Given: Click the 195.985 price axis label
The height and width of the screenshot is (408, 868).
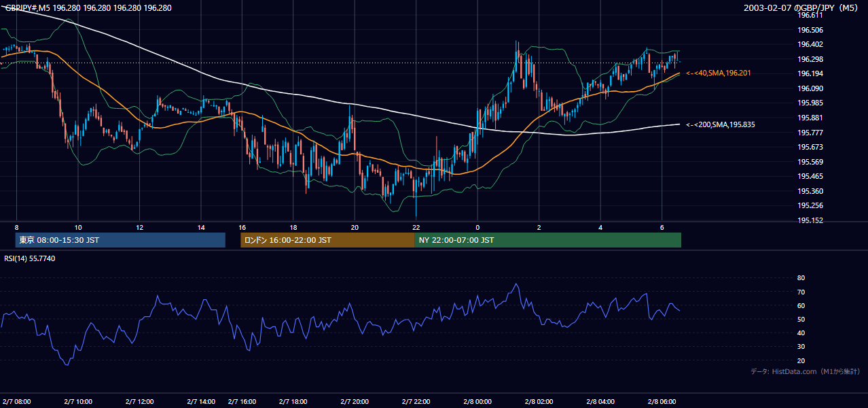Looking at the screenshot, I should (x=810, y=103).
